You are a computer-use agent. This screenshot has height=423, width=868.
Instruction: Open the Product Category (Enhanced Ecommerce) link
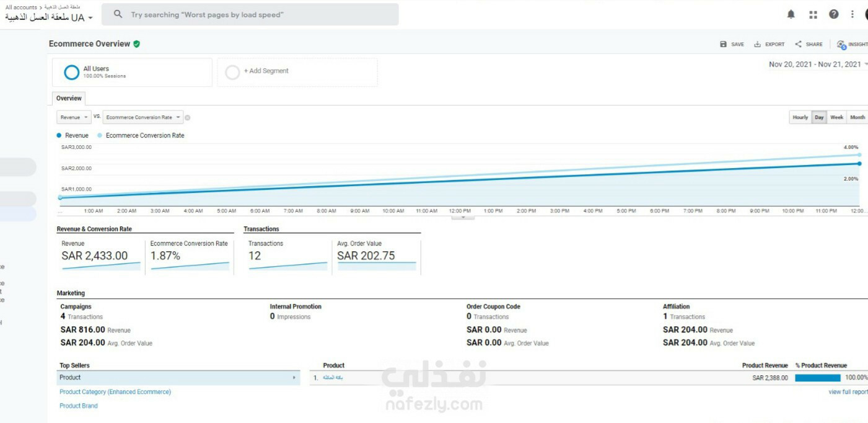(x=115, y=392)
